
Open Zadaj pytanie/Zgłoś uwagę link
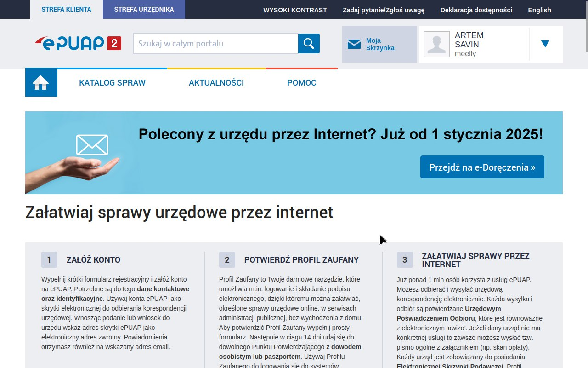[384, 10]
